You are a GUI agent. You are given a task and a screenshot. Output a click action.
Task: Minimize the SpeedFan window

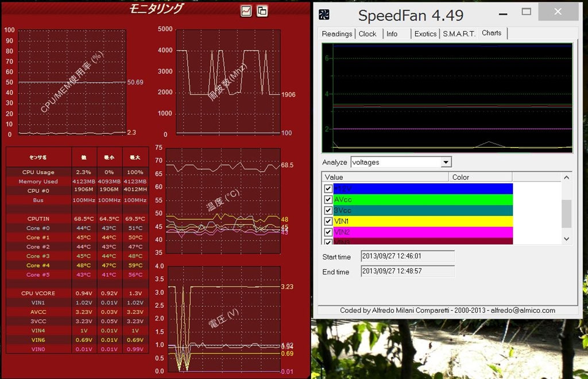pyautogui.click(x=503, y=14)
